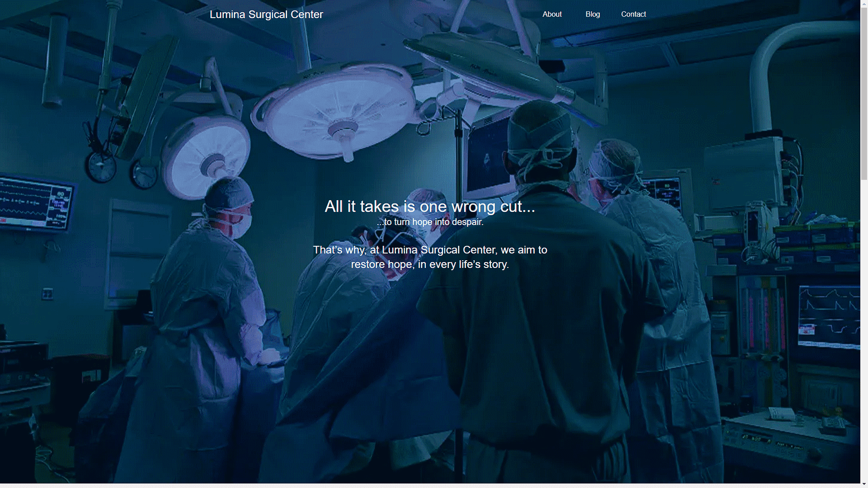Click the tagline '...to turn hope into despair.'
The height and width of the screenshot is (488, 868).
pyautogui.click(x=430, y=222)
